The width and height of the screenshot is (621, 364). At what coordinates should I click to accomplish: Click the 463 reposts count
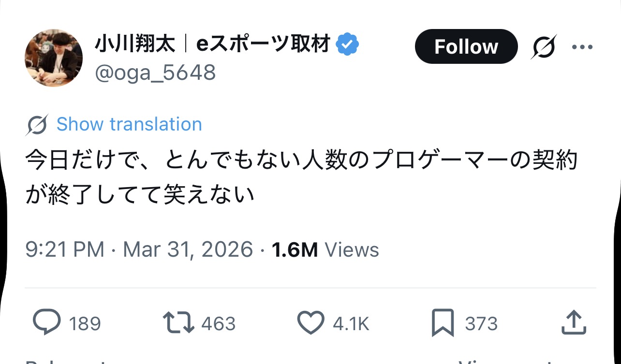[218, 323]
